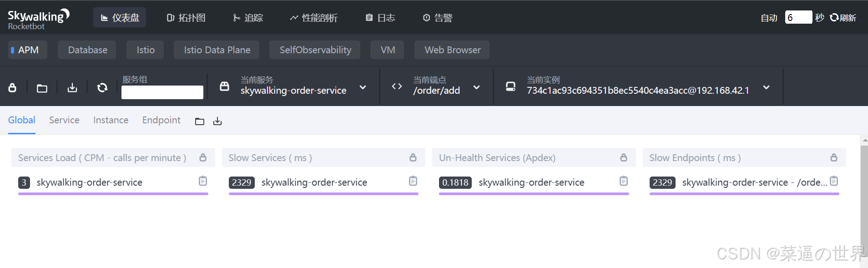868x268 pixels.
Task: Click skywalking-order-service under Services Load
Action: (x=89, y=182)
